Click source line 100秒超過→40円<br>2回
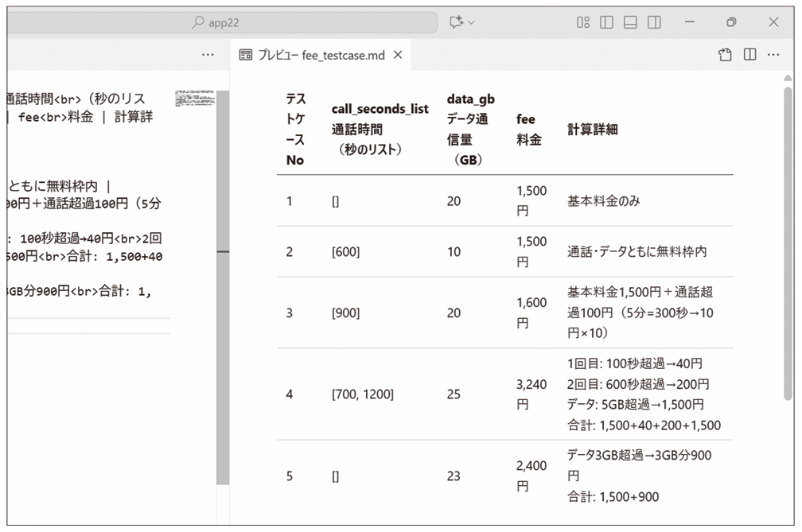This screenshot has height=532, width=802. [x=91, y=238]
